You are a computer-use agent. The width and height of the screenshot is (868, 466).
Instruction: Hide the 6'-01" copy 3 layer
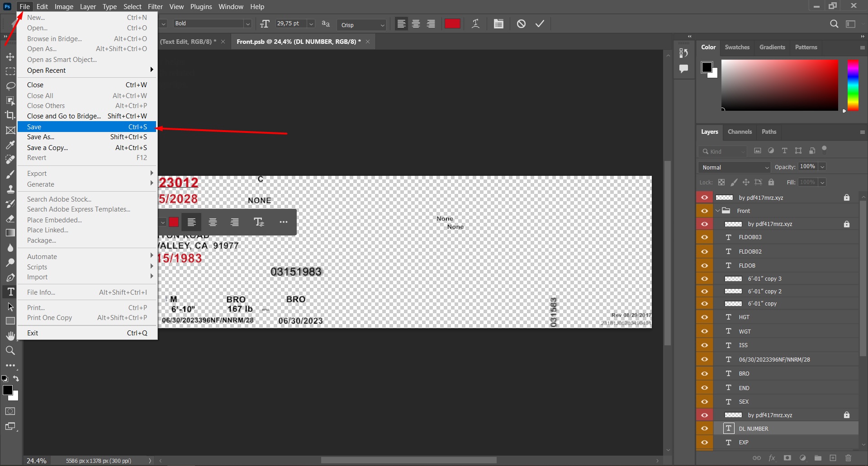(705, 278)
